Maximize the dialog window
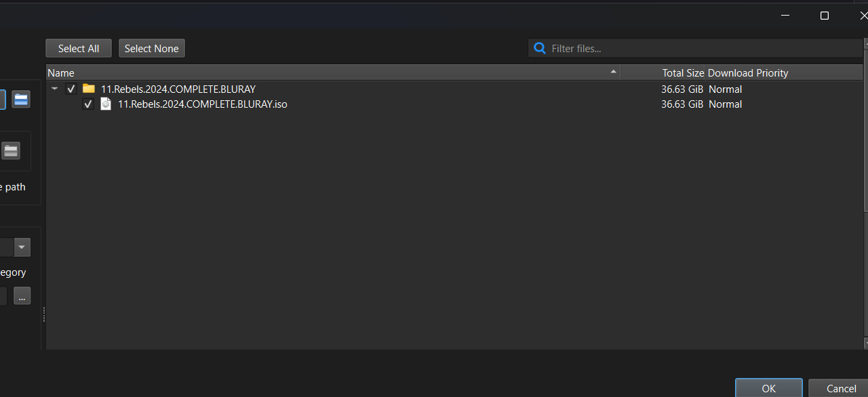This screenshot has height=397, width=868. (825, 16)
